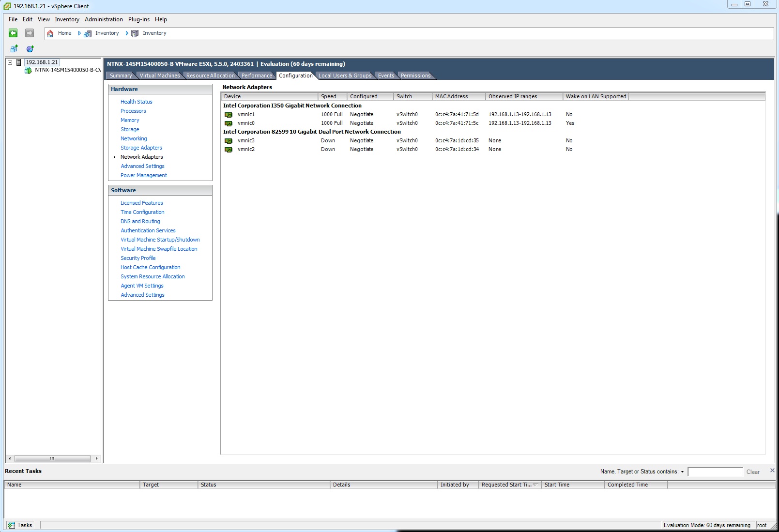Select the NTNX virtual machine icon in tree
779x532 pixels.
click(28, 70)
